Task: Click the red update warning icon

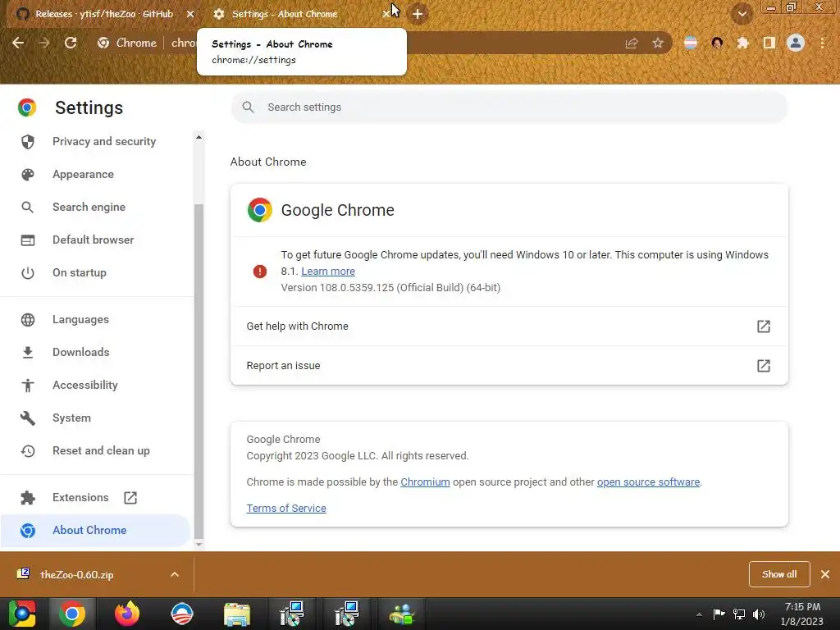Action: point(260,272)
